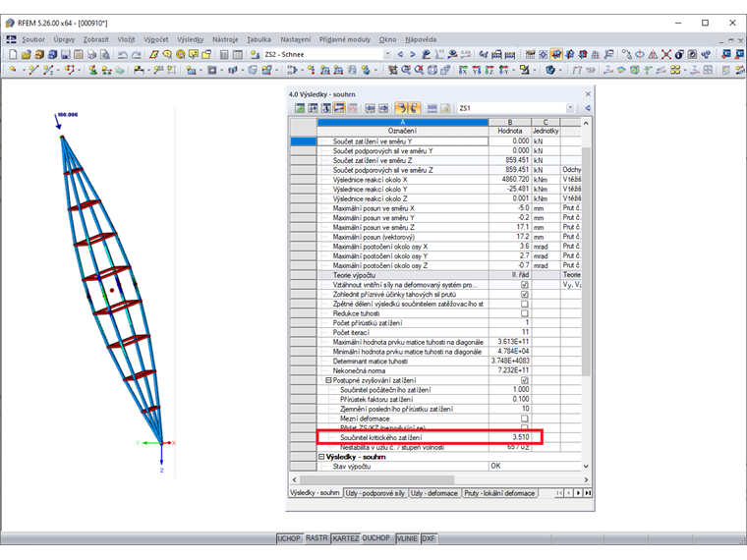The image size is (747, 560).
Task: Click the results table horizontal scrollbar
Action: click(x=376, y=479)
